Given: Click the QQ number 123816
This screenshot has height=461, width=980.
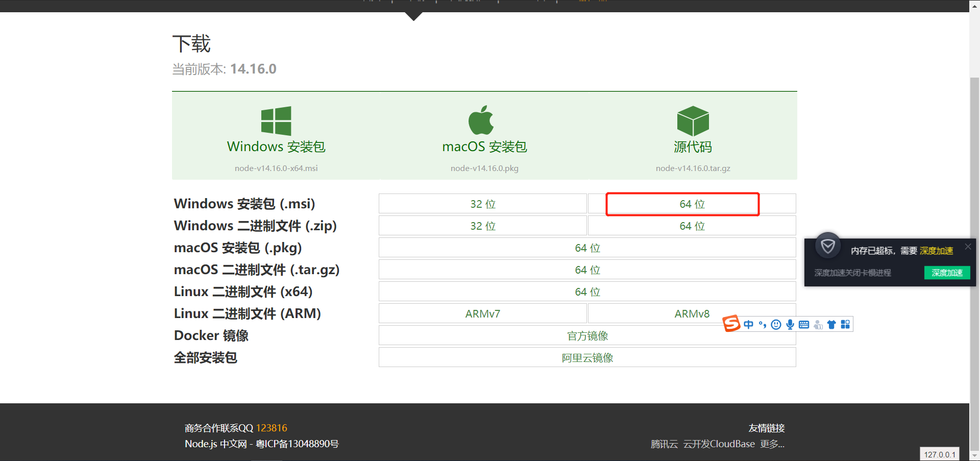Looking at the screenshot, I should pos(272,428).
